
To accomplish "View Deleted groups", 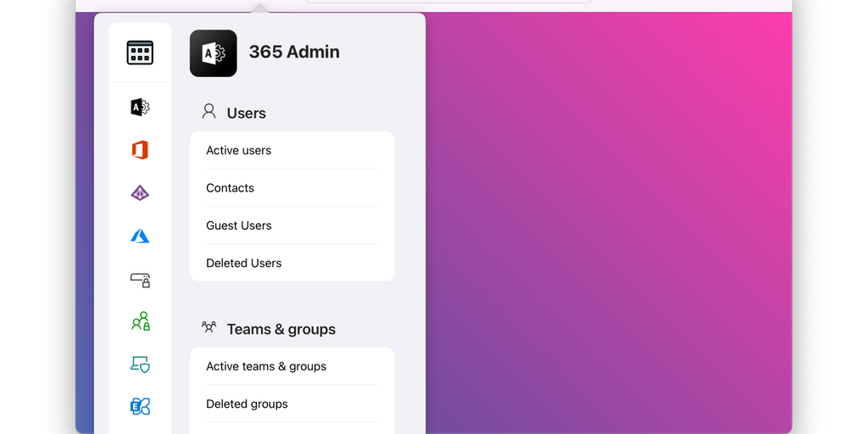I will click(247, 404).
